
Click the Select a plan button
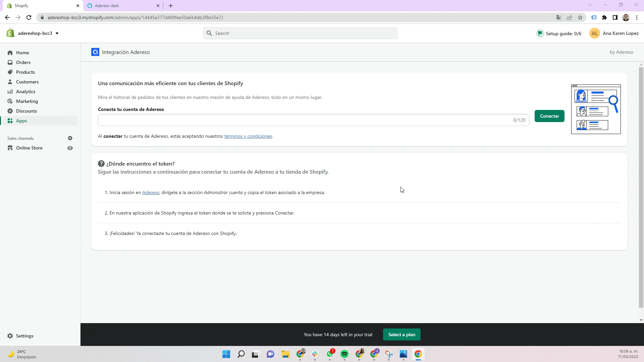point(401,335)
